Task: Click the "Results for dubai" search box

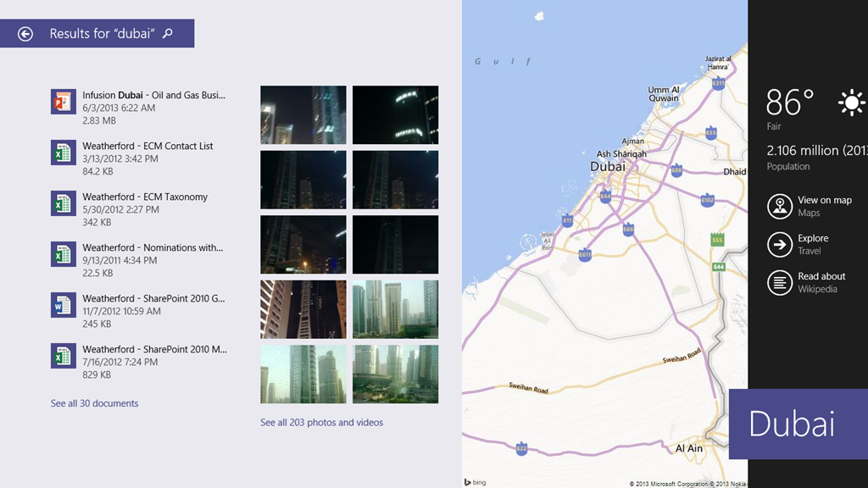Action: tap(97, 33)
